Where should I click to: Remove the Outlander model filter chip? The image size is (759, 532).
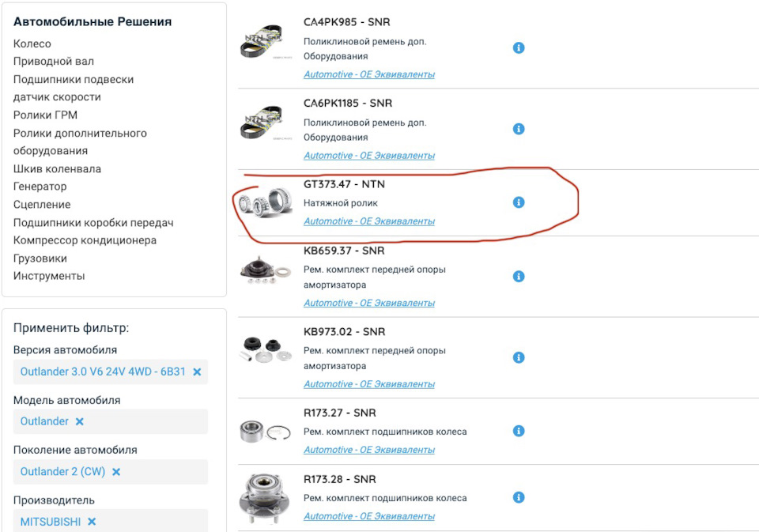79,421
